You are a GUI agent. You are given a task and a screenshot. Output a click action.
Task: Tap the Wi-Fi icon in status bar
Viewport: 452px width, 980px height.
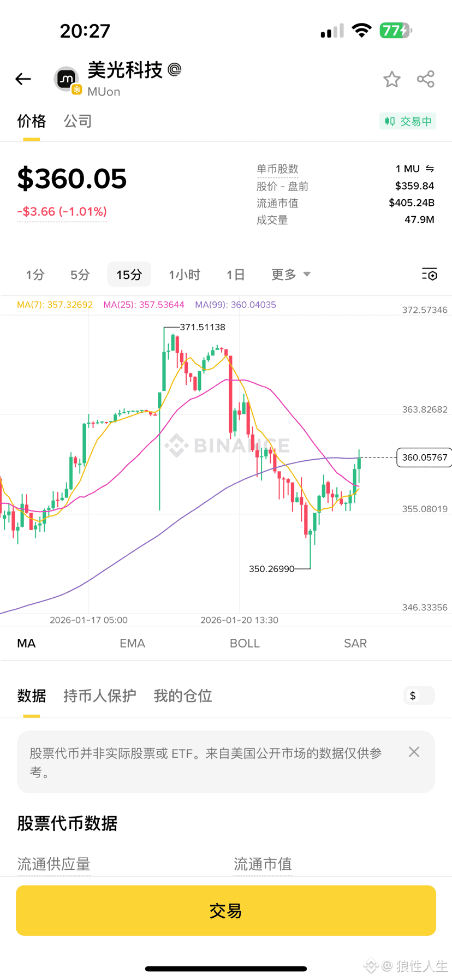coord(361,31)
